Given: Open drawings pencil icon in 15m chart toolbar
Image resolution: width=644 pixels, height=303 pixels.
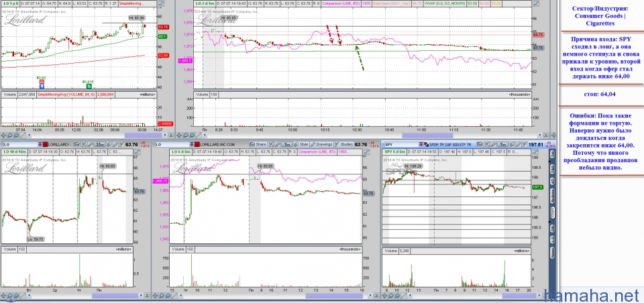Looking at the screenshot, I should 115,144.
